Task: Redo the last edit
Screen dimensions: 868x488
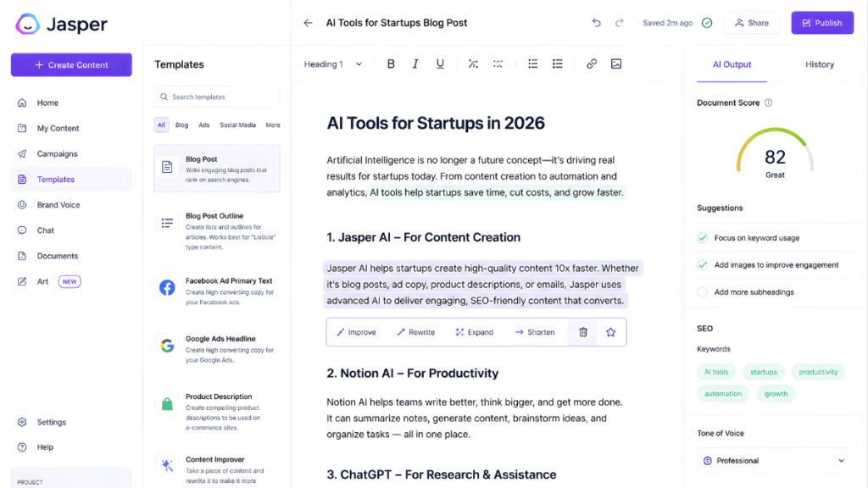Action: click(620, 23)
